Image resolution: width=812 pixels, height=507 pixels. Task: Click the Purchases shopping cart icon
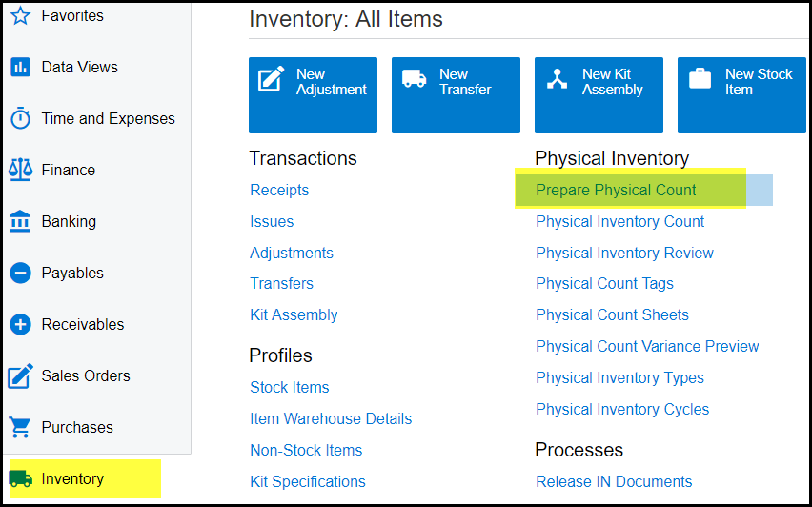click(x=20, y=427)
